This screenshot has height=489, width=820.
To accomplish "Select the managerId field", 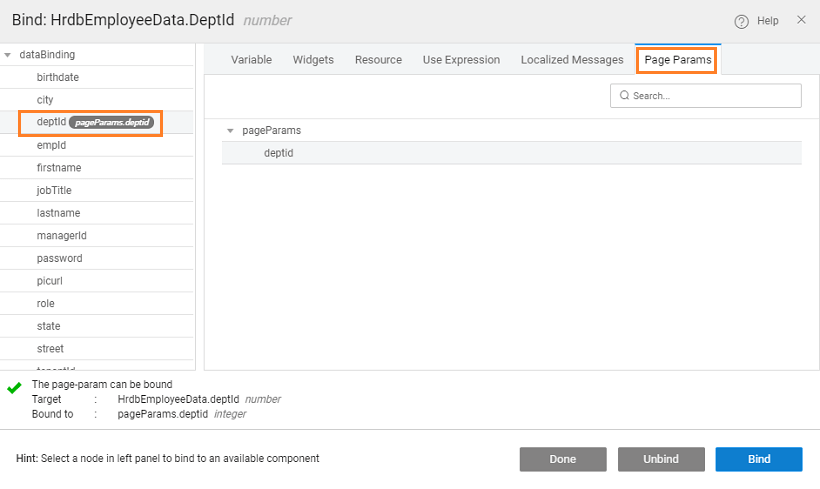I will (61, 236).
